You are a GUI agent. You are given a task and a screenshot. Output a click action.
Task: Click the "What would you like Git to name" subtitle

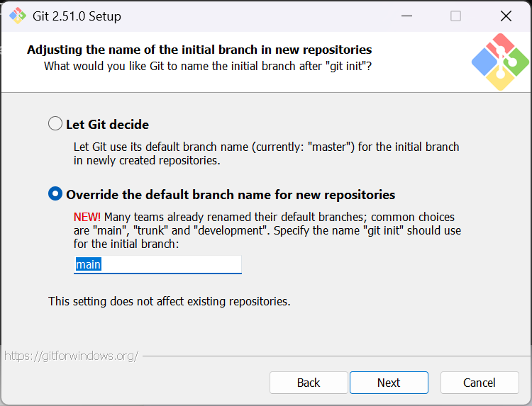(208, 66)
